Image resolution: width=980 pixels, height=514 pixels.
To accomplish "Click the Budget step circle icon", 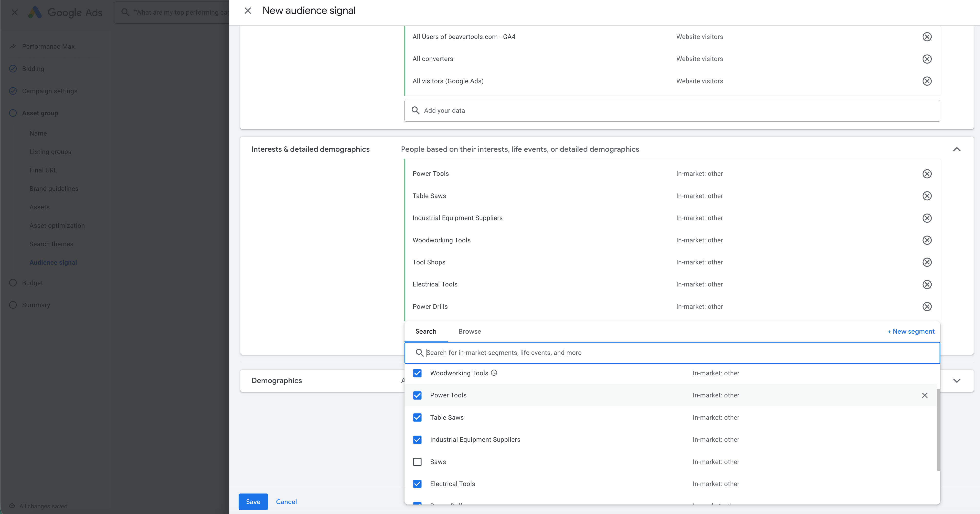I will pos(13,283).
